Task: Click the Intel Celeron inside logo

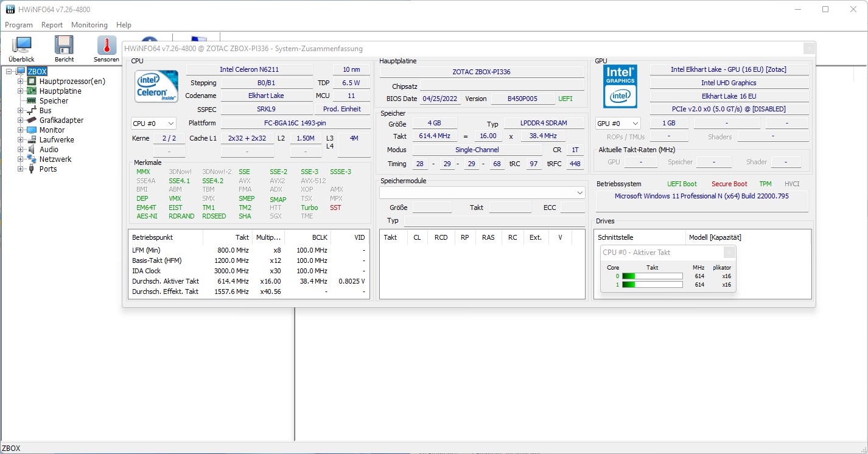Action: coord(156,86)
